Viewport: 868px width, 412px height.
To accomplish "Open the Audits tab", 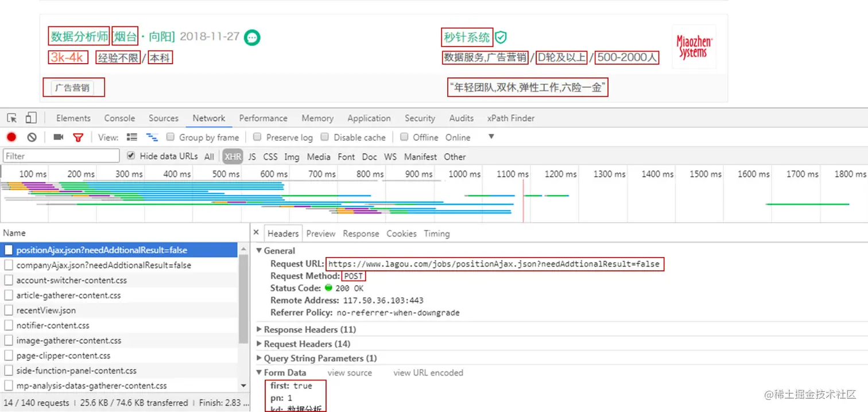I will [462, 118].
